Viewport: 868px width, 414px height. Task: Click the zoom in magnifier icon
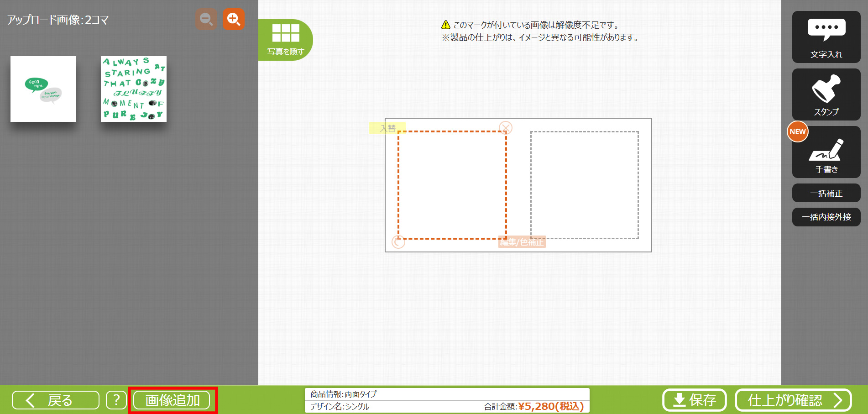pos(234,19)
